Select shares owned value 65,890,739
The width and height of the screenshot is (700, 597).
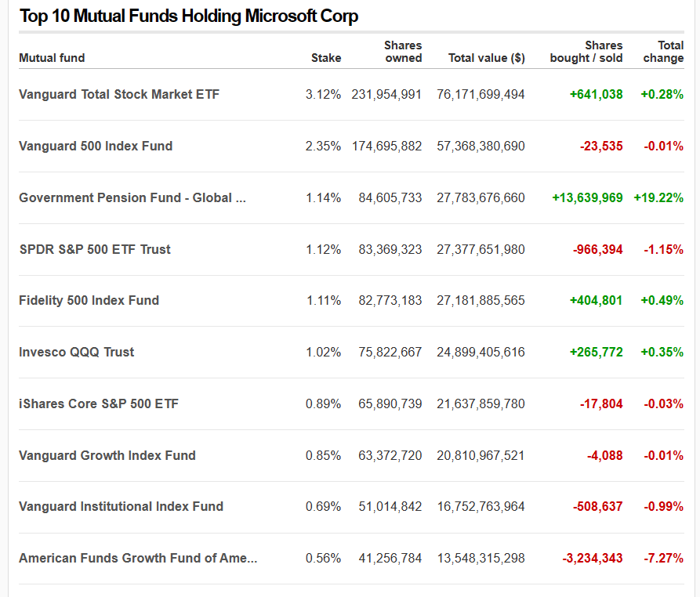[390, 404]
